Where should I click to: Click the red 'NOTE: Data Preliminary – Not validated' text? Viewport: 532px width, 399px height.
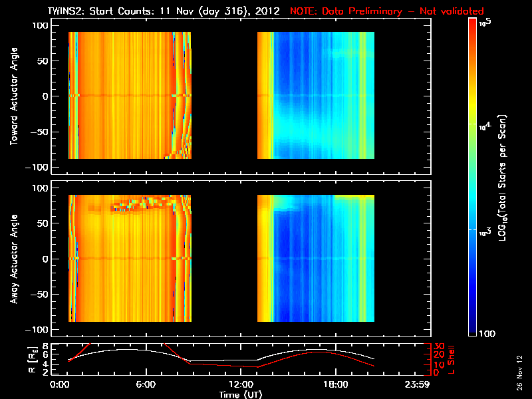click(387, 11)
